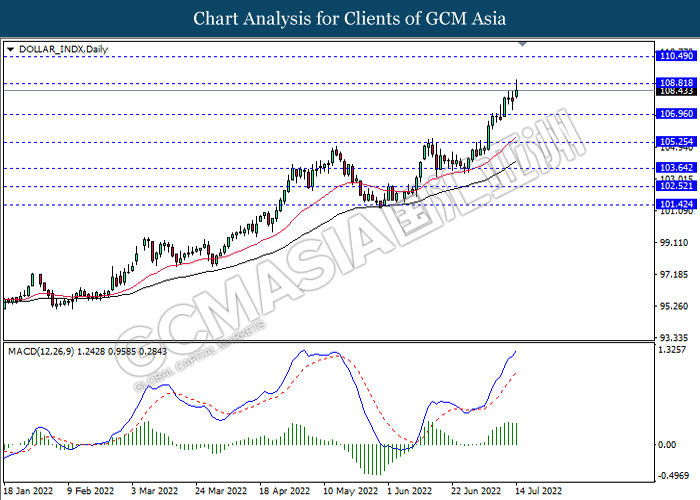Viewport: 700px width, 500px height.
Task: Click the DOLLAR_INDX,Daily symbol label
Action: click(63, 50)
